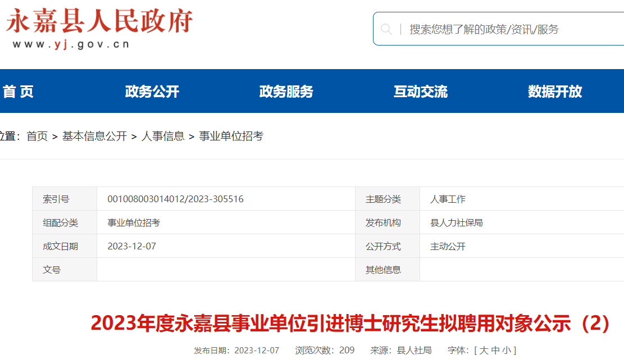
Task: Click the 发布机构 label cell
Action: click(388, 222)
